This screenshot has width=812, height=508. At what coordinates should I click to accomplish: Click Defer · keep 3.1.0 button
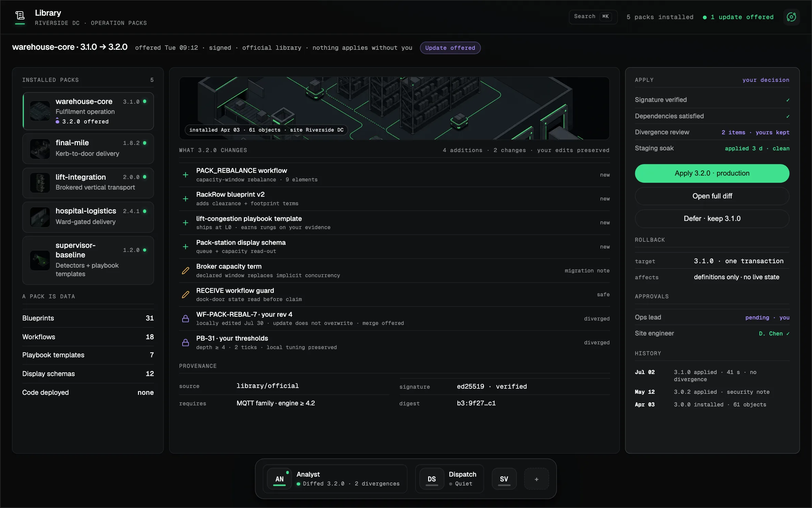[x=712, y=219]
